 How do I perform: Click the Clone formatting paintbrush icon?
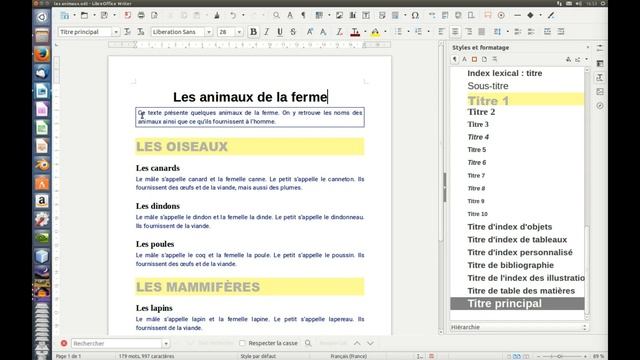coord(217,16)
